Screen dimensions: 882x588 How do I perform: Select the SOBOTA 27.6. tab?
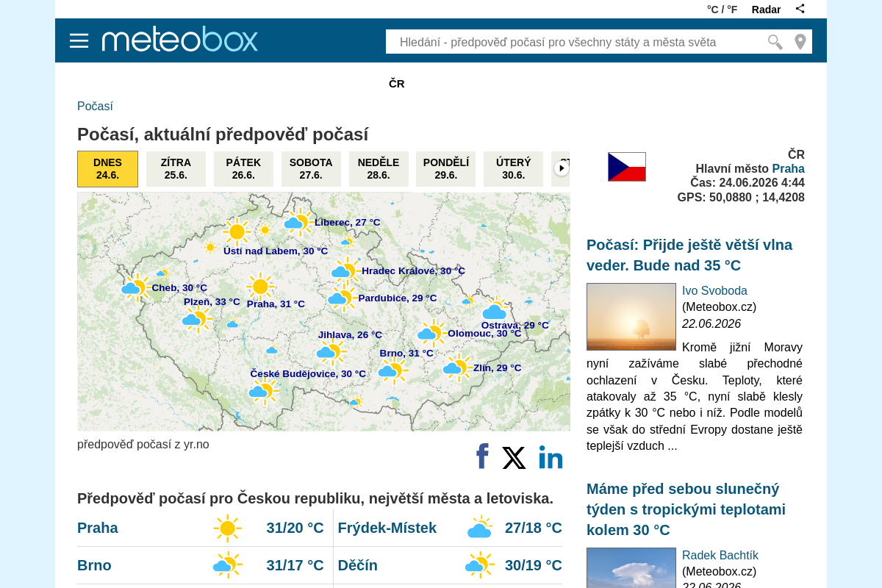311,169
